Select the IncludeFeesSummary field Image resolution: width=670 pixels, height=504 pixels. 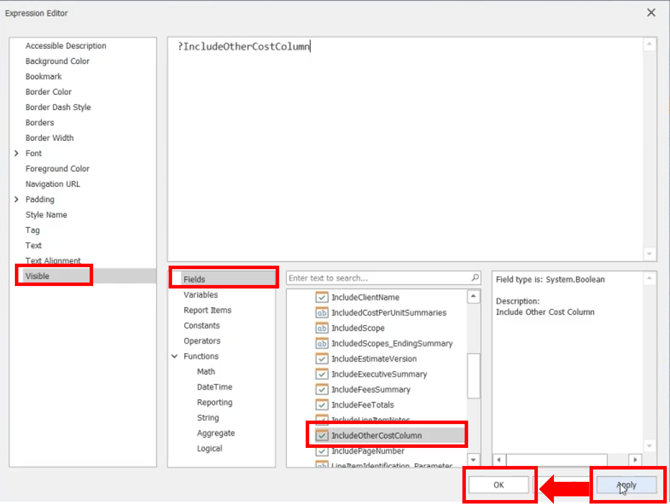(371, 390)
